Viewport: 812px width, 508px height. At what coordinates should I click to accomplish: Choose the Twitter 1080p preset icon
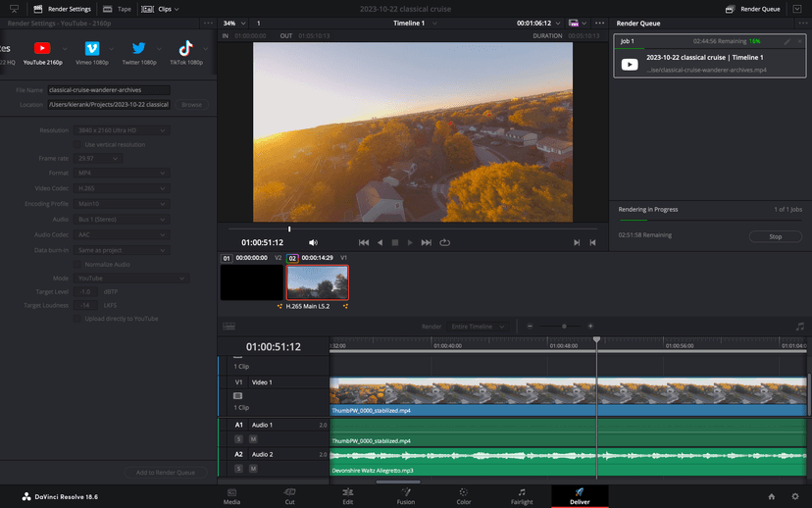coord(138,49)
